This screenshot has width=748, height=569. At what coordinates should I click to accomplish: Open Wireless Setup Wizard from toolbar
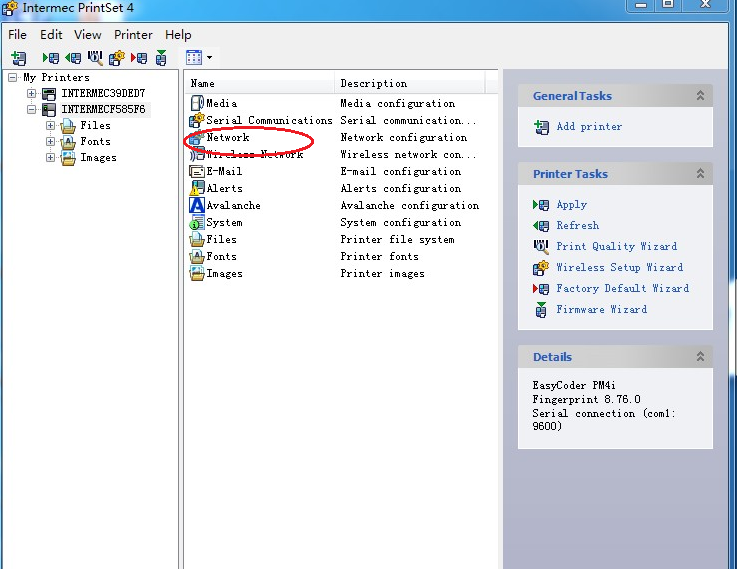(117, 58)
